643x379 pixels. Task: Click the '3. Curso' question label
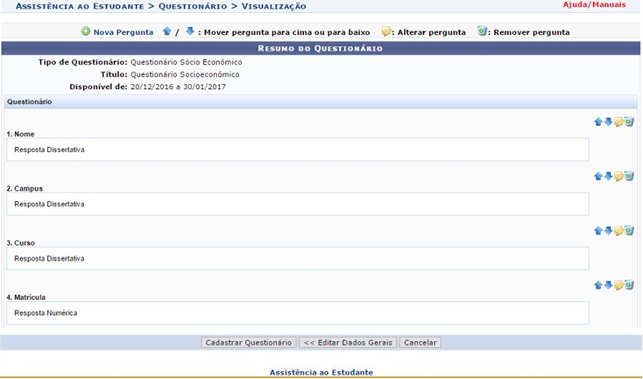pyautogui.click(x=21, y=243)
